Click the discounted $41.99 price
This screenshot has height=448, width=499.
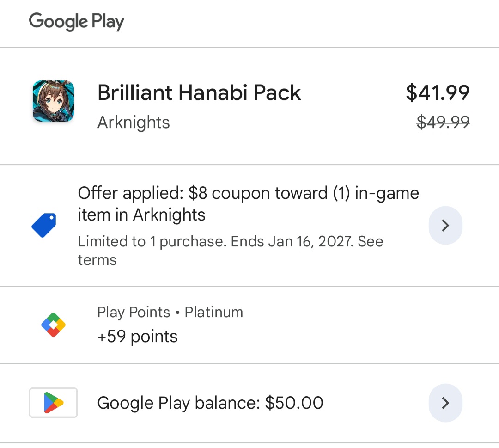pyautogui.click(x=438, y=92)
